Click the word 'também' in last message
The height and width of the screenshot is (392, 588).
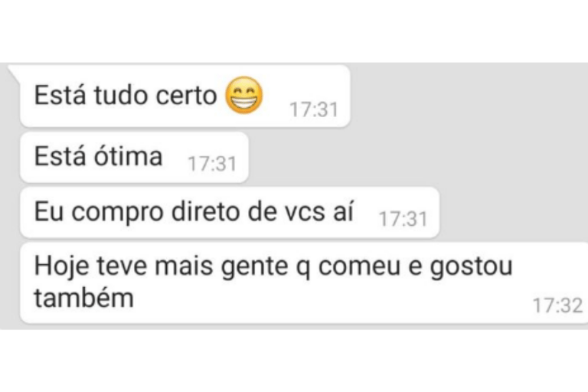(84, 298)
